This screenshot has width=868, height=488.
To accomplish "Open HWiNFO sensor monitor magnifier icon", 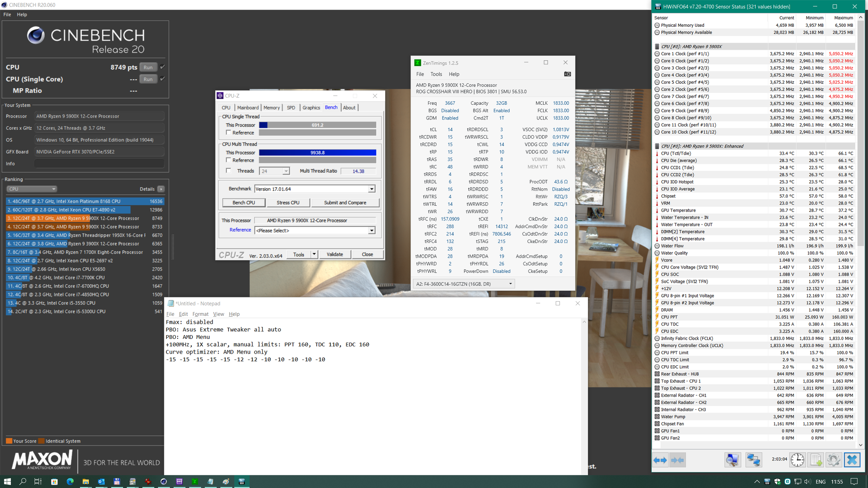I will point(733,460).
